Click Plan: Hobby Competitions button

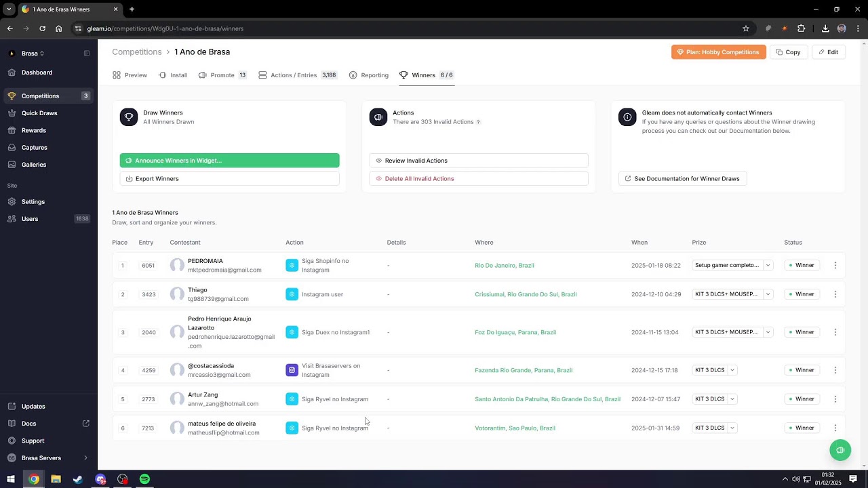click(x=719, y=52)
